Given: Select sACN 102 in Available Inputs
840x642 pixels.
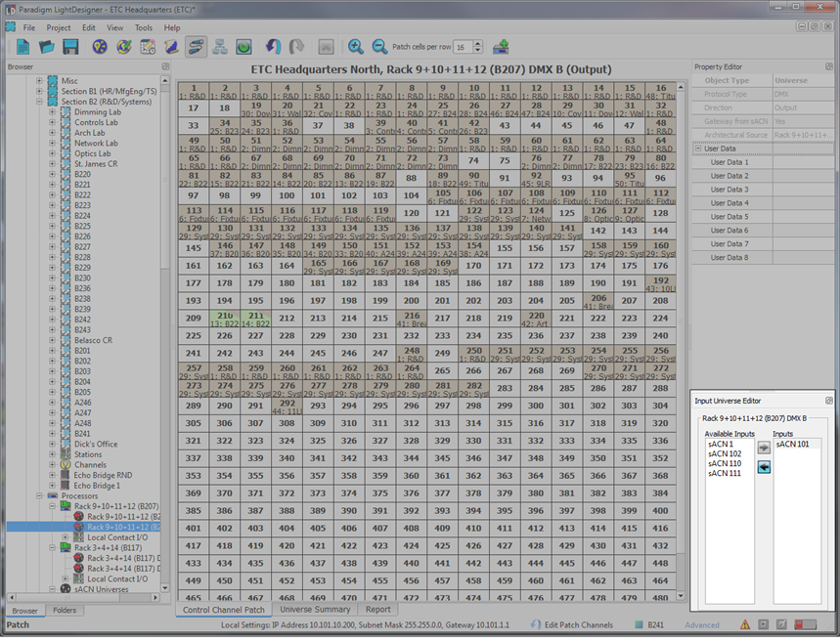Looking at the screenshot, I should (x=725, y=453).
